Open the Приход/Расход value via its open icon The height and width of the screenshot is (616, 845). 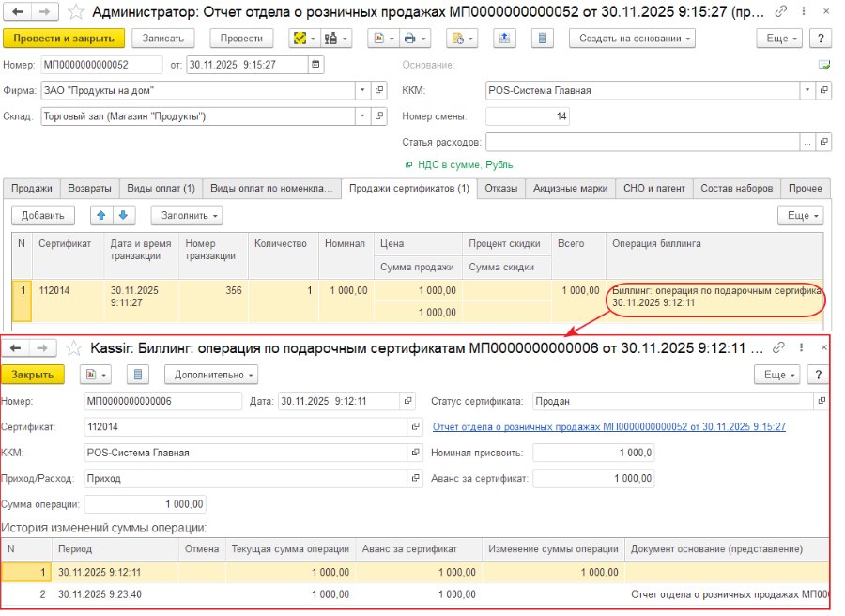pyautogui.click(x=416, y=478)
